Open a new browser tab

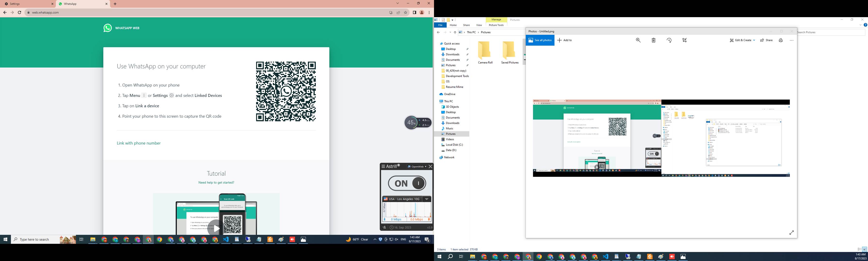(x=115, y=4)
